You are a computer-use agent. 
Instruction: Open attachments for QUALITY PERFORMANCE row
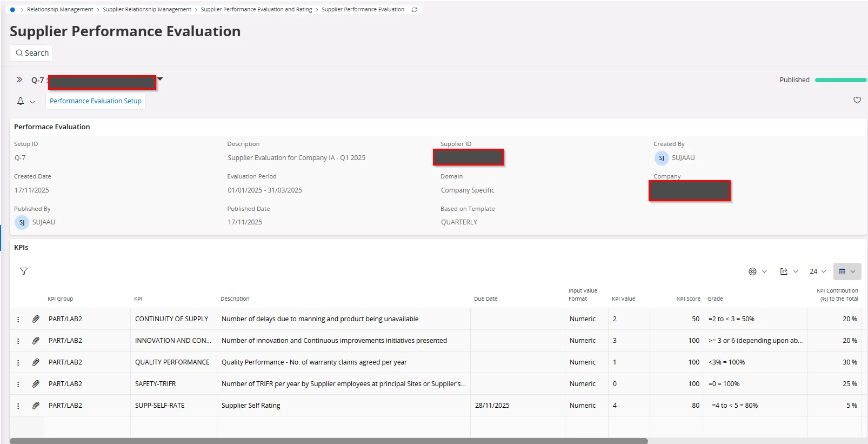pos(36,362)
